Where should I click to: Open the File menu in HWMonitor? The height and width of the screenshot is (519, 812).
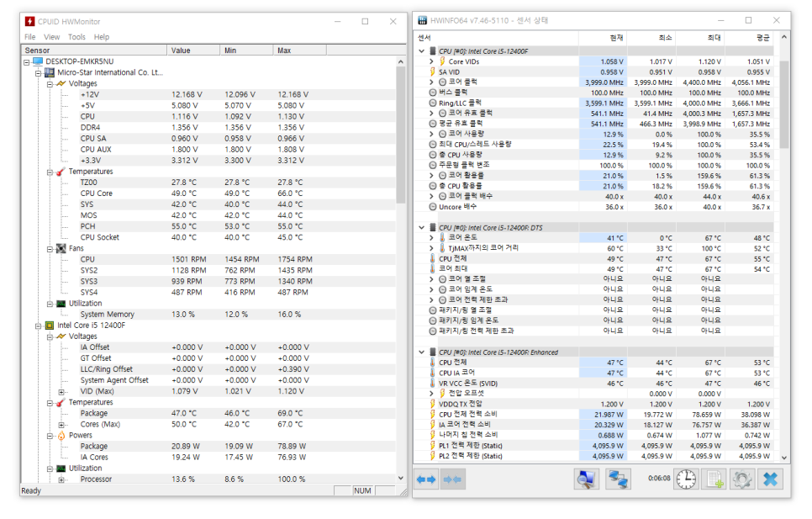pos(30,37)
